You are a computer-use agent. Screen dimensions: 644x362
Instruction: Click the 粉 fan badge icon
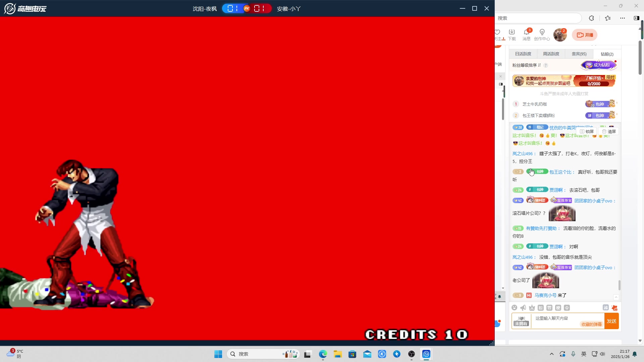540,308
